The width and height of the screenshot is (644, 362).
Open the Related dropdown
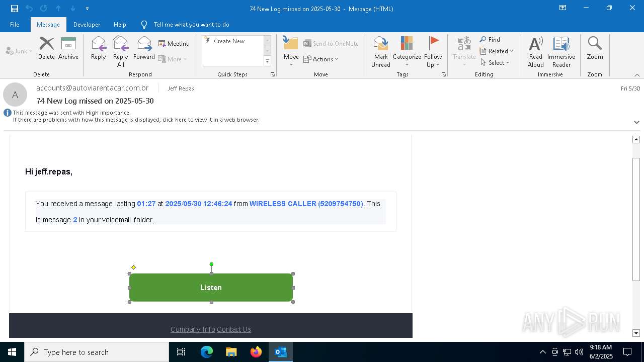497,51
